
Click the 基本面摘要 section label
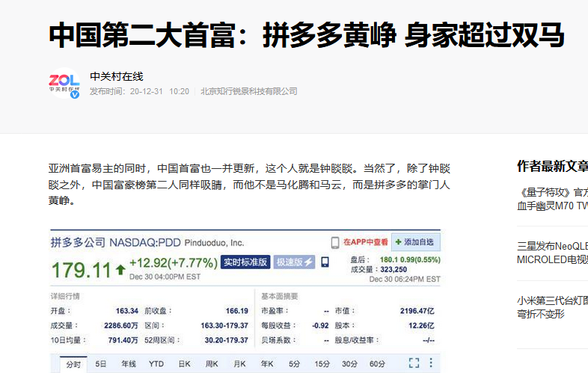(x=279, y=297)
